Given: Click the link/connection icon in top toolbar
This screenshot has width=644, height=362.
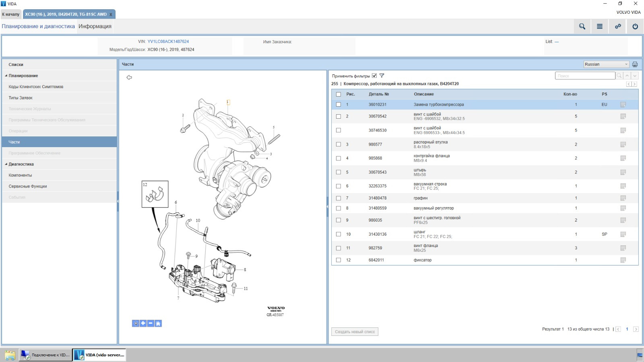Looking at the screenshot, I should 618,27.
